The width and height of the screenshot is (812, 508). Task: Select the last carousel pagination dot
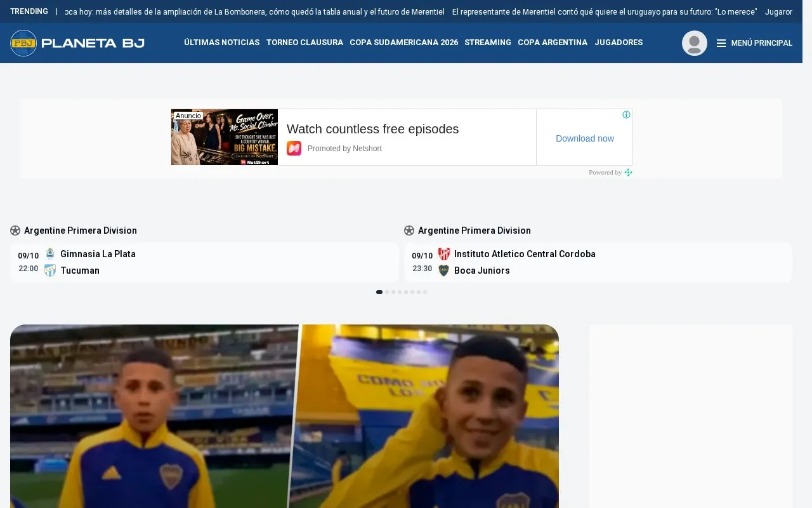pyautogui.click(x=425, y=292)
